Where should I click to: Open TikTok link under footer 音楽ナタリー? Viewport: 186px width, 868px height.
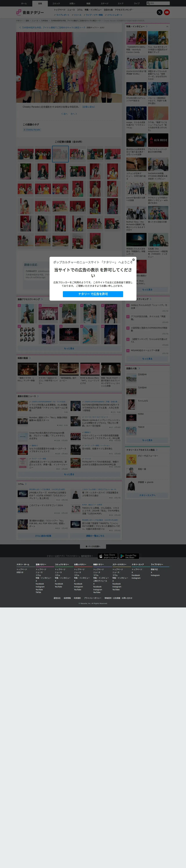point(39,592)
